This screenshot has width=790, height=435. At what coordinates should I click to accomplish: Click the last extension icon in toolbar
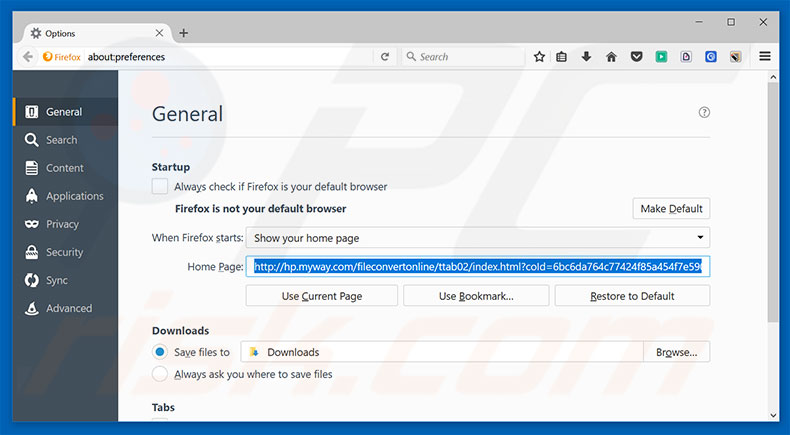tap(736, 57)
